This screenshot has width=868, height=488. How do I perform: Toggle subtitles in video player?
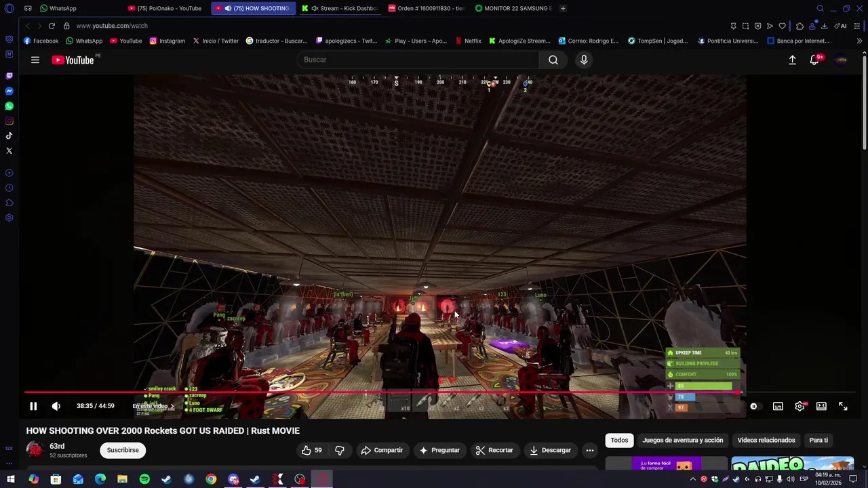(x=778, y=406)
